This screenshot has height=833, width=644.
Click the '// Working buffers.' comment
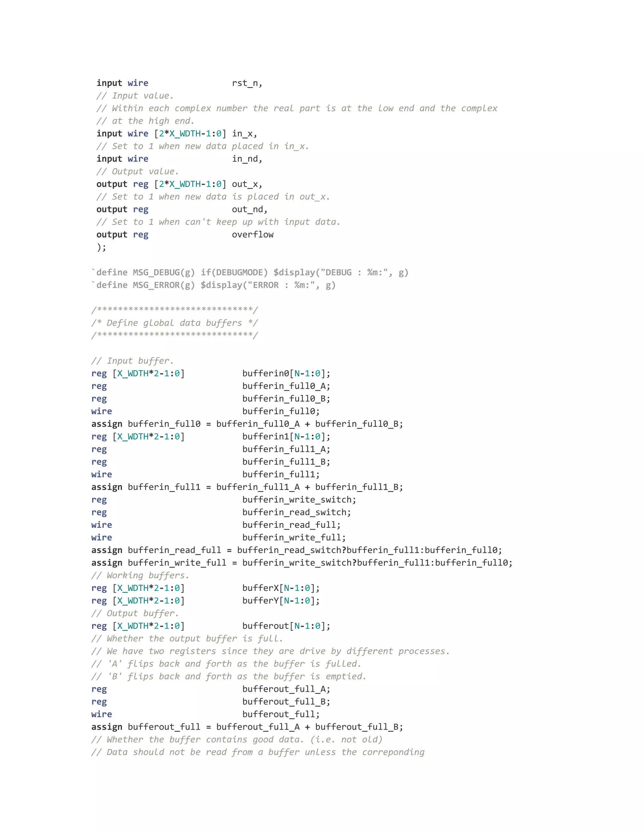coord(140,575)
